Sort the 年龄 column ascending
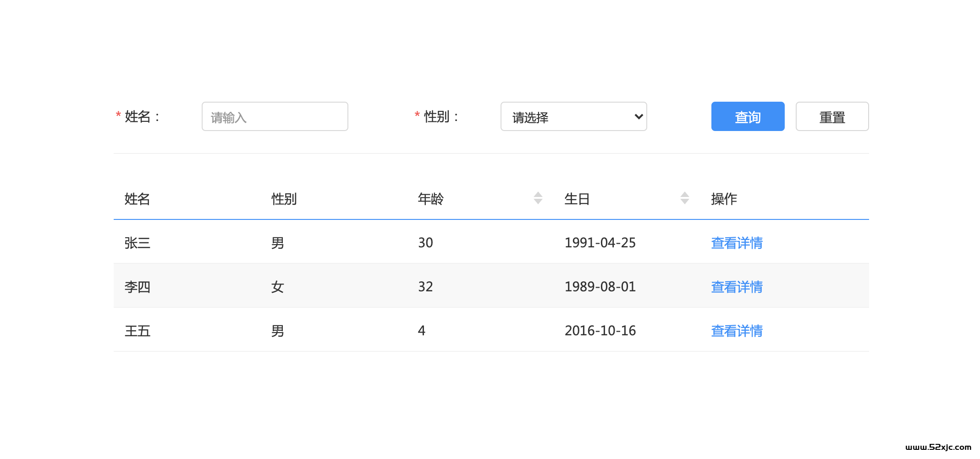 (538, 194)
